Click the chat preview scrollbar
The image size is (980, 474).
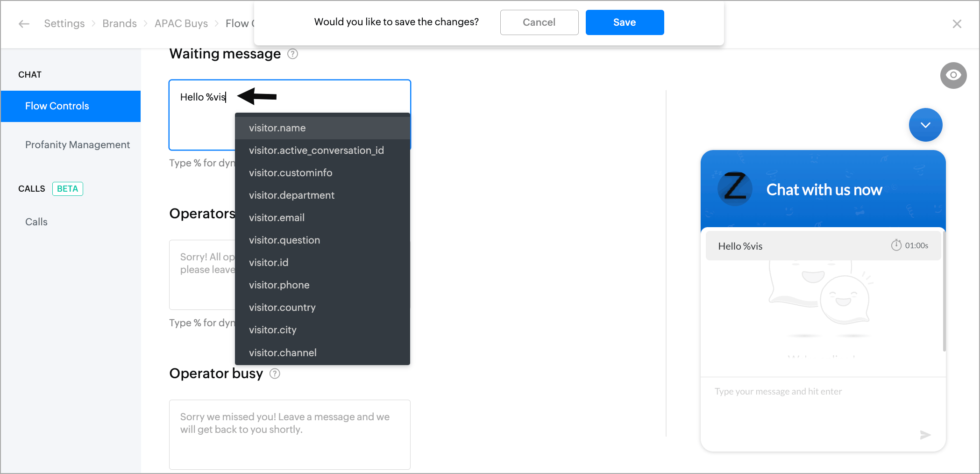[x=944, y=291]
